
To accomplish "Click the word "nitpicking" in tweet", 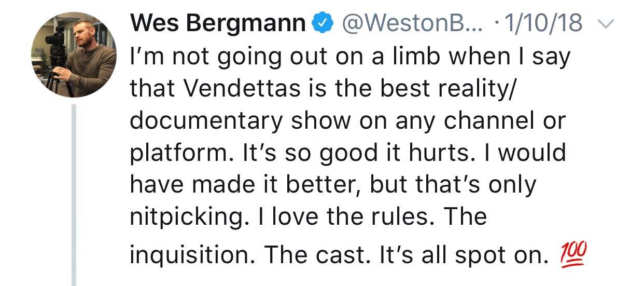I will (186, 218).
